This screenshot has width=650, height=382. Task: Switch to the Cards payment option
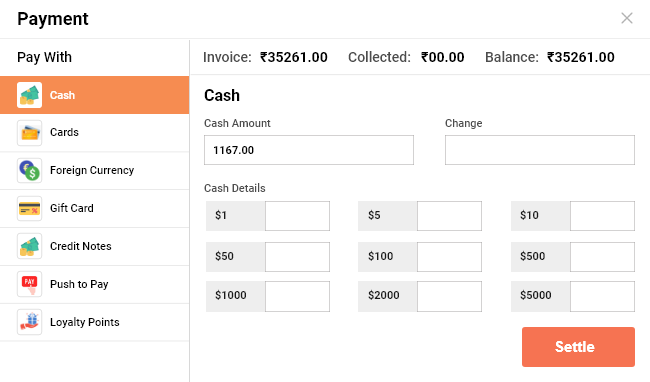95,133
